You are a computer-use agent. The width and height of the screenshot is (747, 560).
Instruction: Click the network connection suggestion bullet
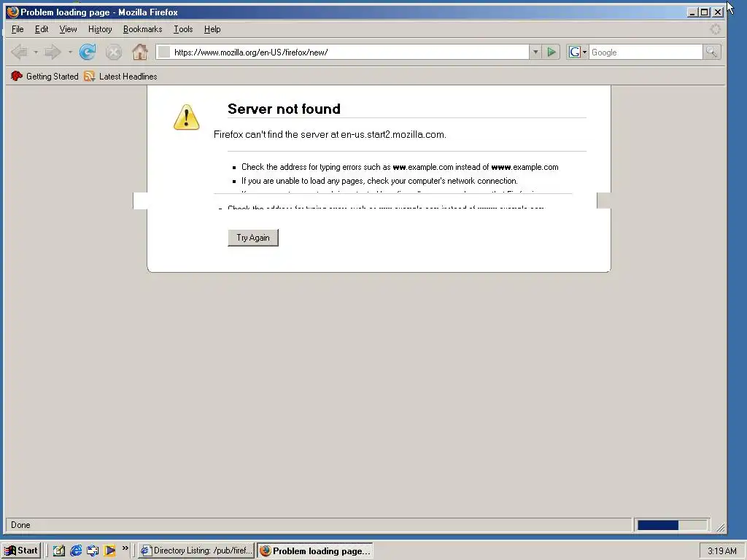[379, 181]
